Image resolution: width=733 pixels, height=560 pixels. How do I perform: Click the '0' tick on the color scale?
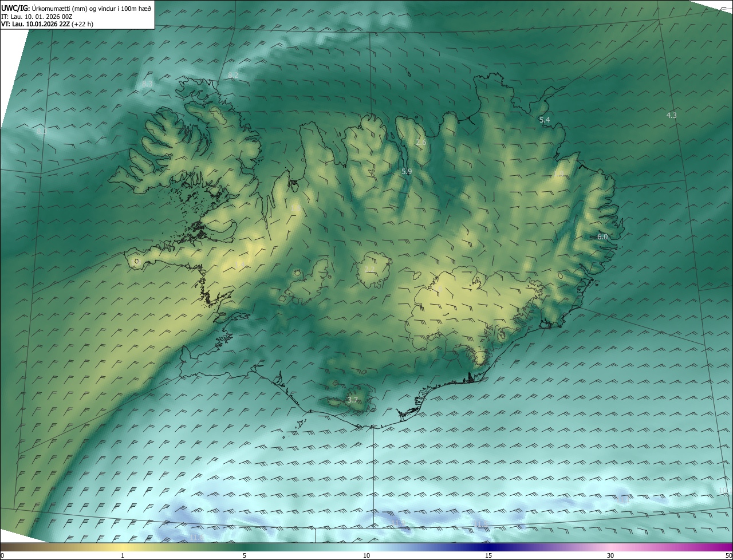pos(2,555)
